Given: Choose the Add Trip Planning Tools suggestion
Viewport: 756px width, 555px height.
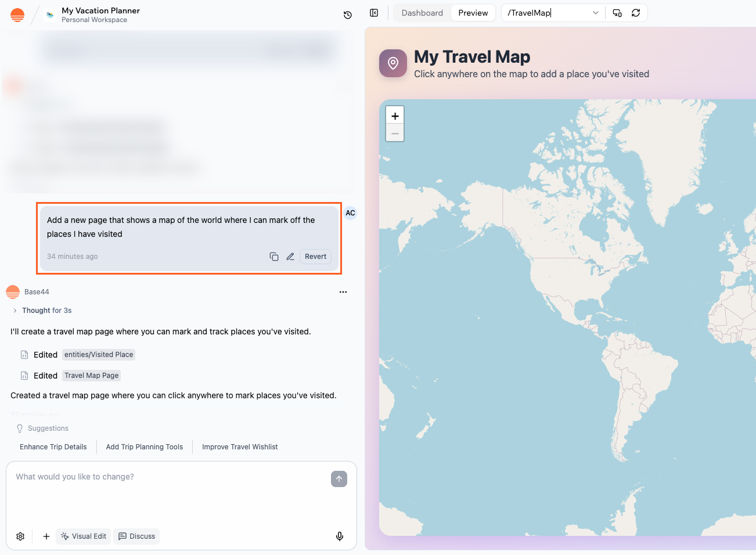Looking at the screenshot, I should pos(144,446).
